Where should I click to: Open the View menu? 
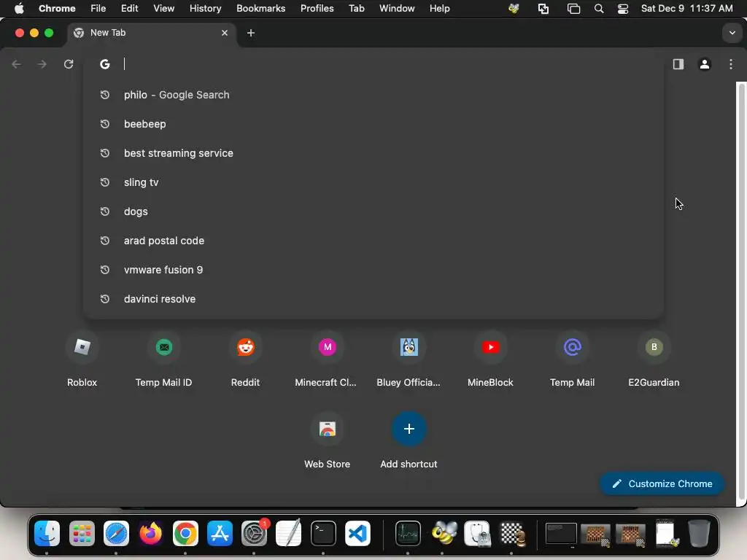tap(164, 9)
